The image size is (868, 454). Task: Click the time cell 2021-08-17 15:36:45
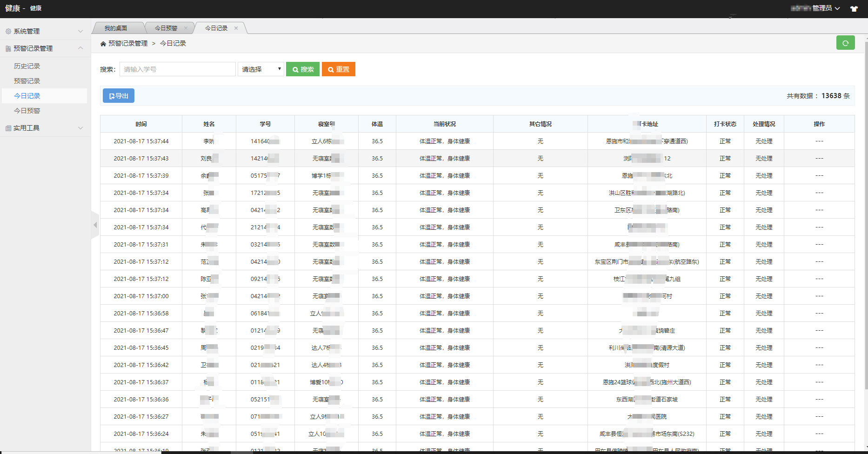[x=141, y=348]
